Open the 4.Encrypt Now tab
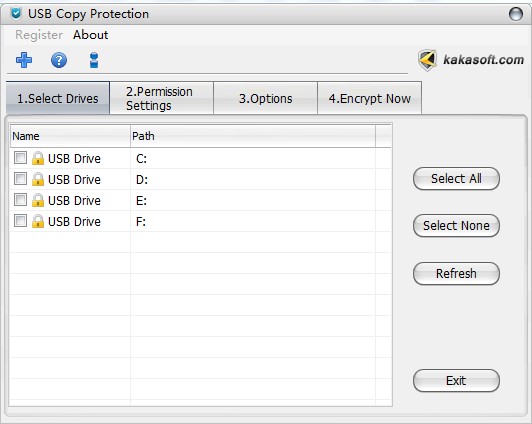 (x=369, y=98)
